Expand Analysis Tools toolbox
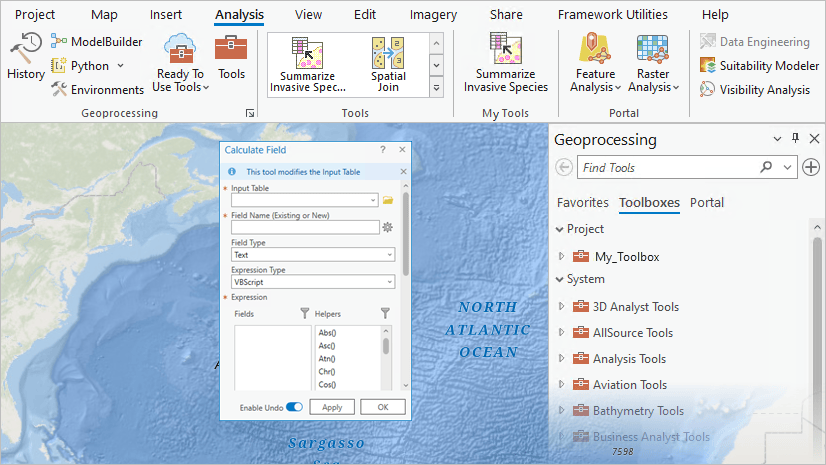Viewport: 826px width, 465px height. click(562, 359)
